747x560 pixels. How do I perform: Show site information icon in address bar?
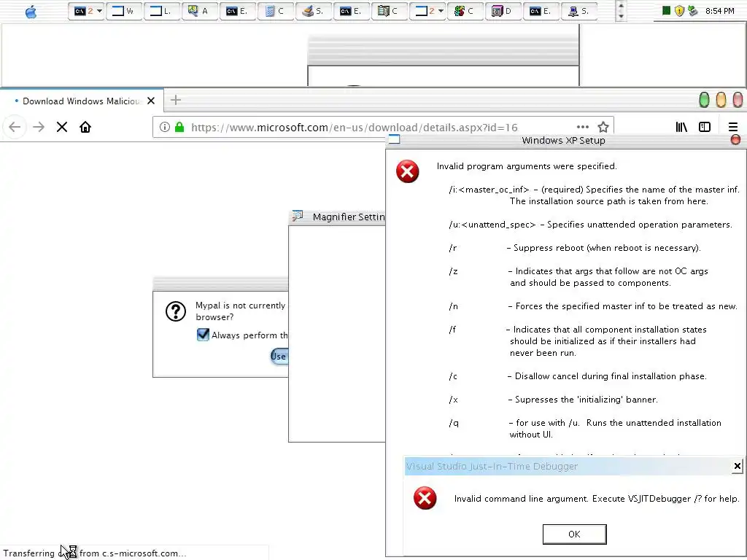(x=164, y=127)
